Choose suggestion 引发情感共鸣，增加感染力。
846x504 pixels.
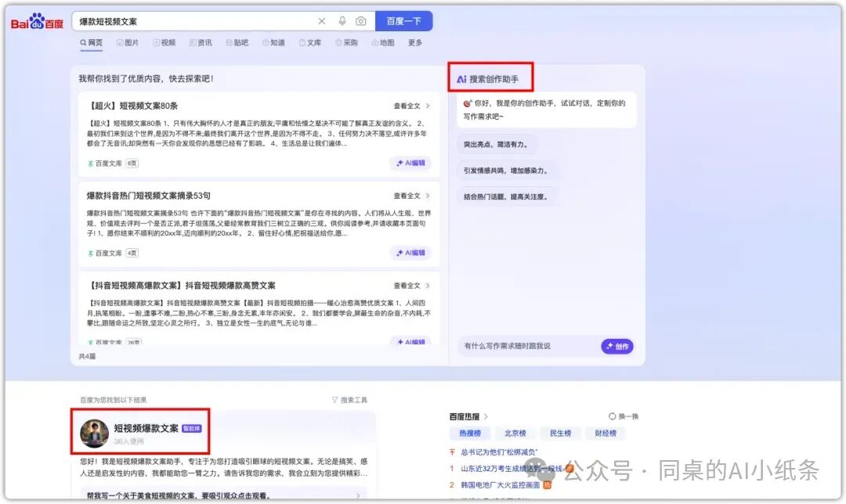click(506, 171)
